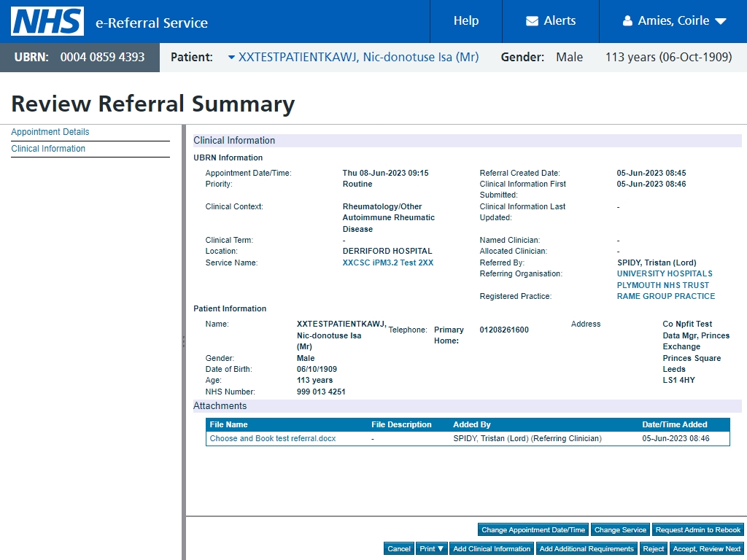
Task: Click the File Description column header
Action: coord(401,425)
